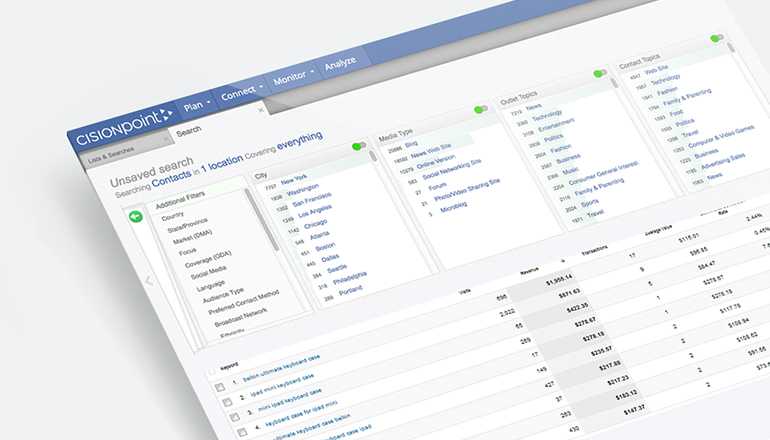Toggle the Outlet Topics filter switch
Viewport: 770px width, 440px height.
click(x=600, y=73)
